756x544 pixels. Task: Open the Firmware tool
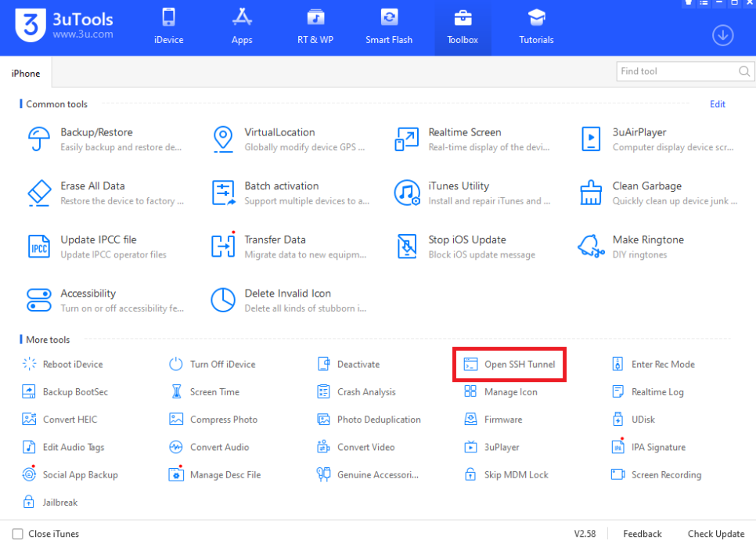click(x=493, y=419)
